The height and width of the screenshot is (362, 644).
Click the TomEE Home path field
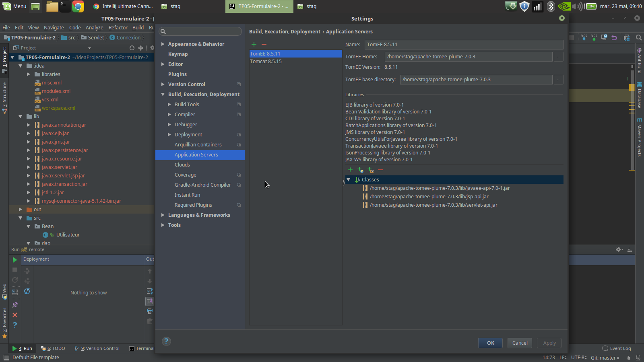click(x=469, y=57)
